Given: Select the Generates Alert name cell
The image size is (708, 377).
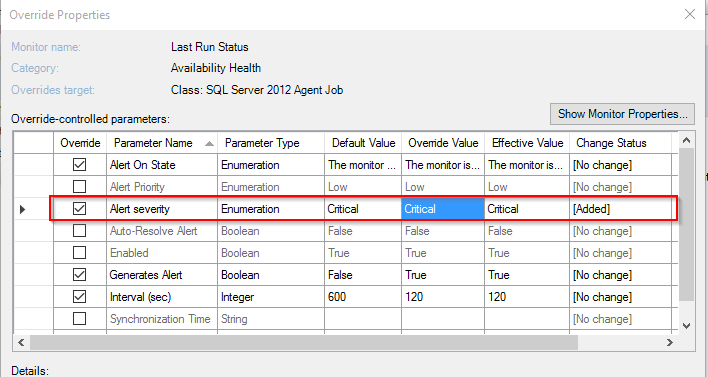Looking at the screenshot, I should (x=162, y=275).
